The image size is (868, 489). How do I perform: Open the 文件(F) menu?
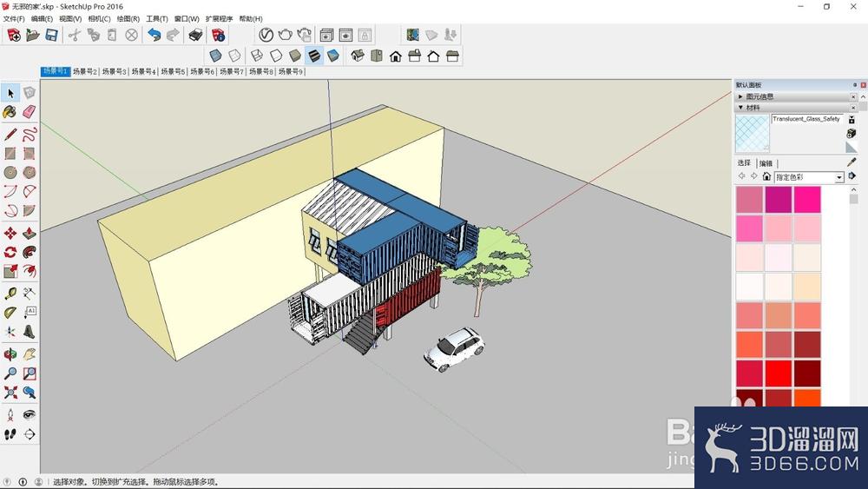tap(14, 18)
